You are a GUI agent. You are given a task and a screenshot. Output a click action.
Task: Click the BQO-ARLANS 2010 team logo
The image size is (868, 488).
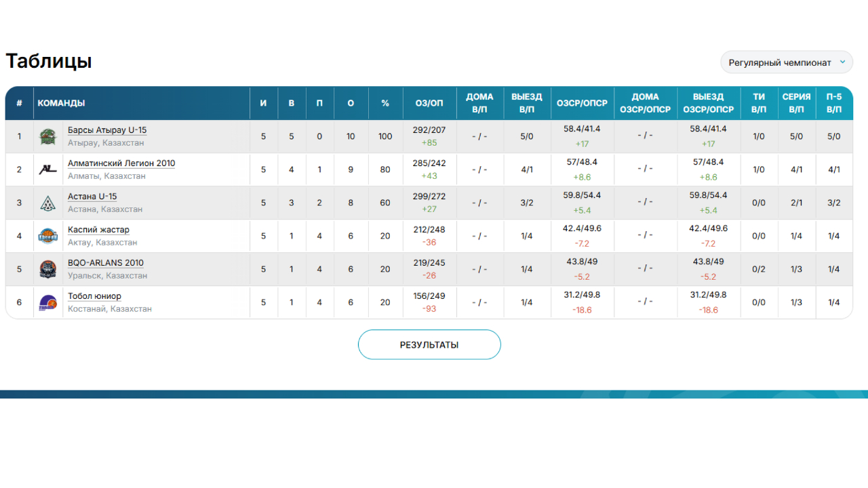tap(47, 269)
